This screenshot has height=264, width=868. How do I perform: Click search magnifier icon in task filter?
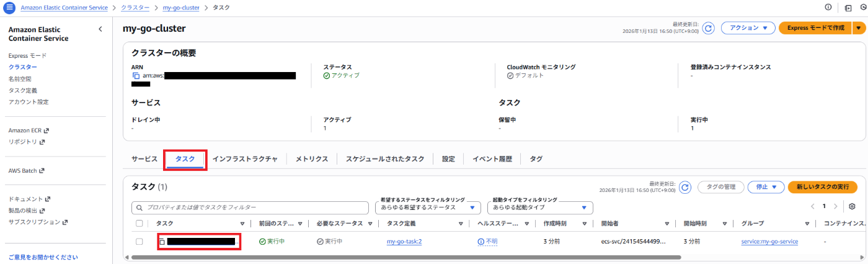pos(139,207)
